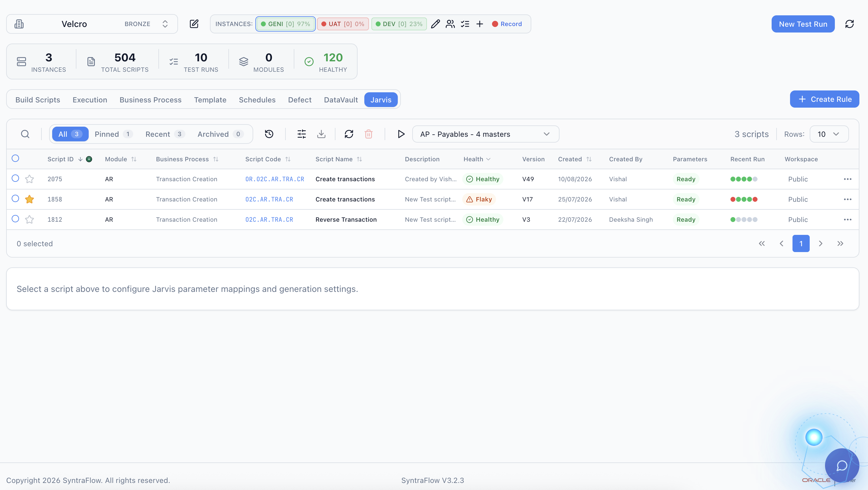Switch to Build Scripts tab
868x490 pixels.
click(x=38, y=100)
